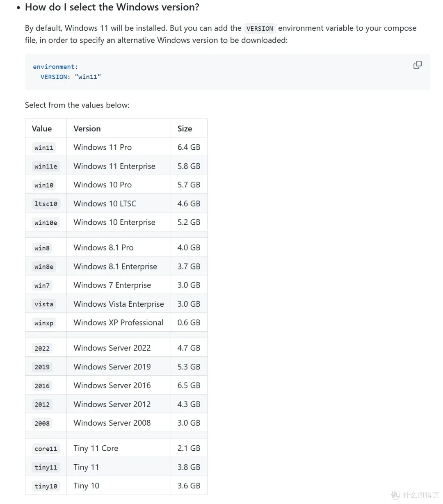Image resolution: width=443 pixels, height=504 pixels.
Task: Click the Windows 8.1 Enterprise version cell
Action: pos(119,267)
